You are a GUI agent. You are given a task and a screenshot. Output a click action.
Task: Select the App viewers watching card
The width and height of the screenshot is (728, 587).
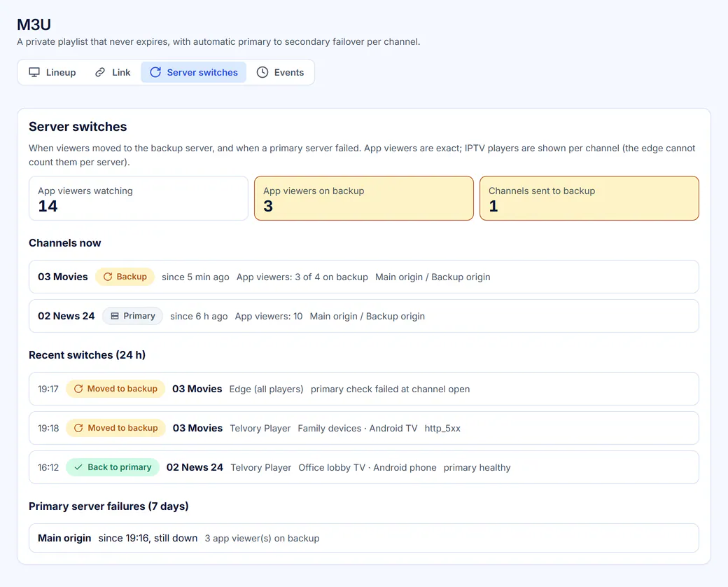139,198
